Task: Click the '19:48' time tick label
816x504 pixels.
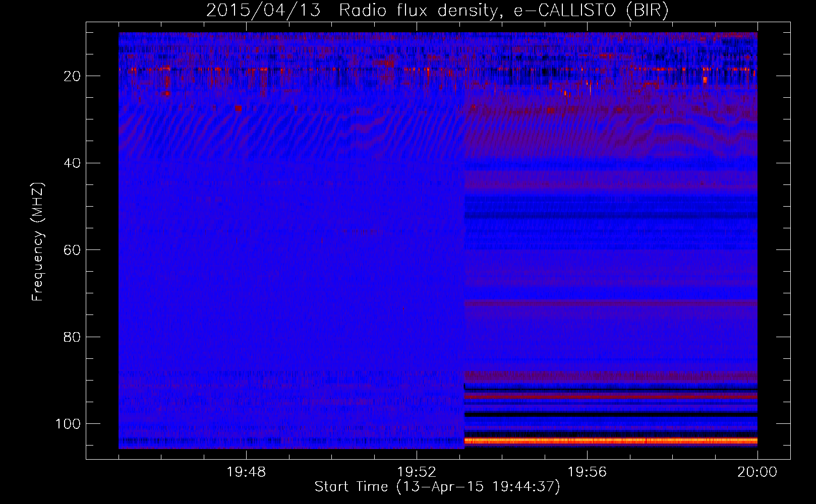Action: point(246,472)
